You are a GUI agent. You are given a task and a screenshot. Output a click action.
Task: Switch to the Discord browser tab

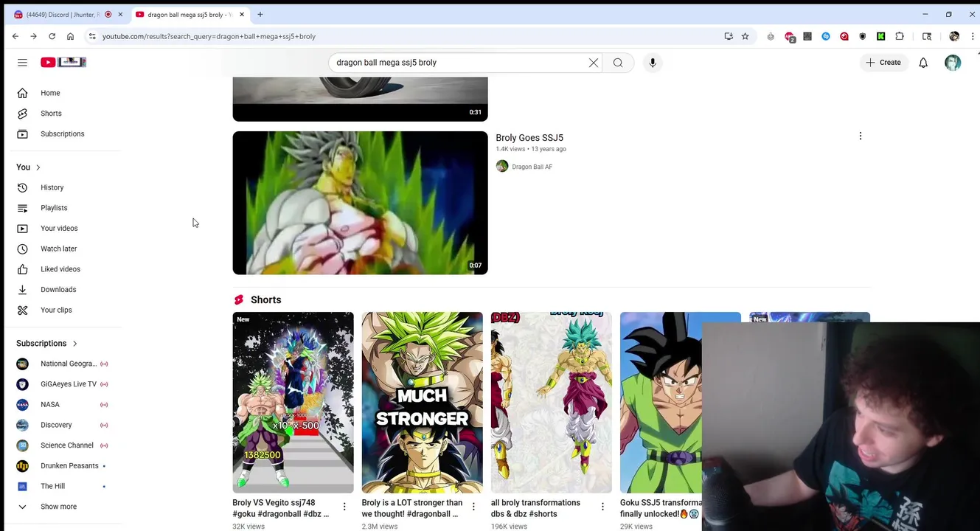click(63, 15)
